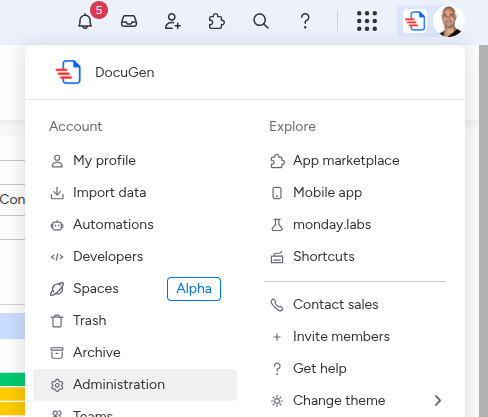The height and width of the screenshot is (417, 488).
Task: Click the My profile person icon
Action: pyautogui.click(x=57, y=161)
